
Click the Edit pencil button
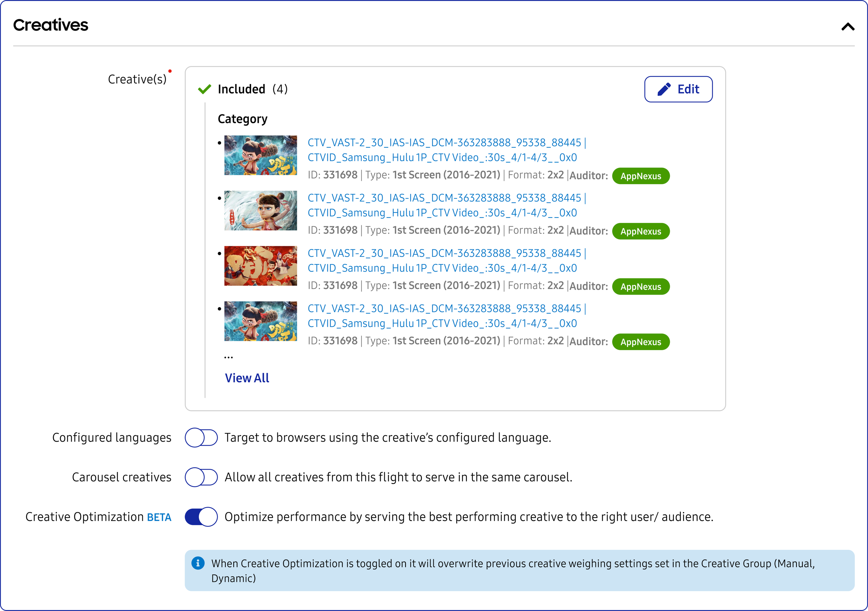(x=678, y=89)
